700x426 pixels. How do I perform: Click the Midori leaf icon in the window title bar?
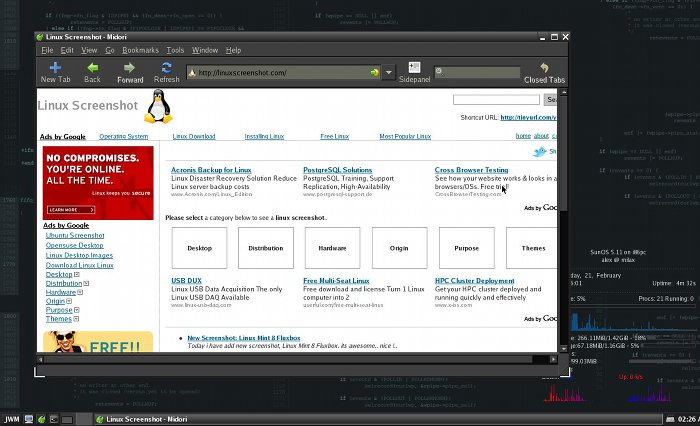[x=40, y=37]
